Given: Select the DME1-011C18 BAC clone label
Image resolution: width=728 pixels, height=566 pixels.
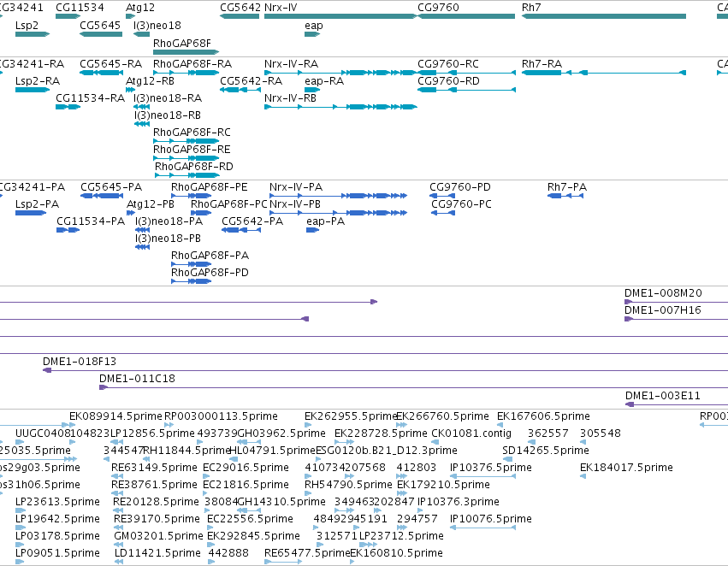Looking at the screenshot, I should click(138, 379).
